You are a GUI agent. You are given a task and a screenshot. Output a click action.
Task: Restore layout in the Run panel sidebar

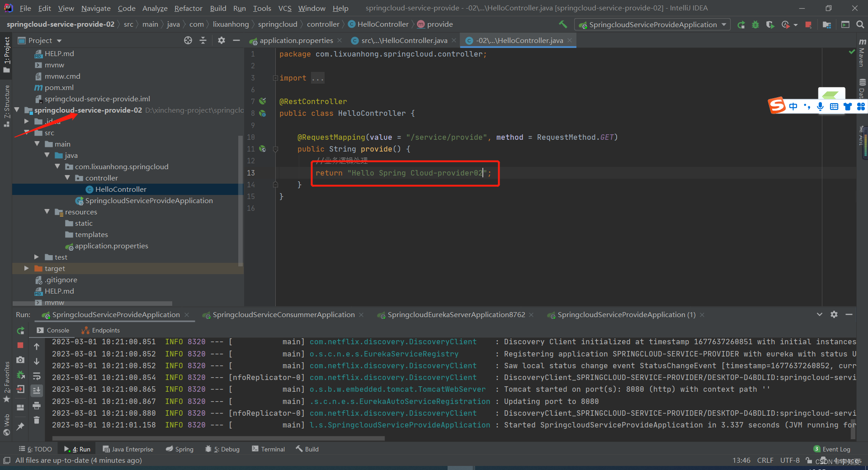click(20, 407)
